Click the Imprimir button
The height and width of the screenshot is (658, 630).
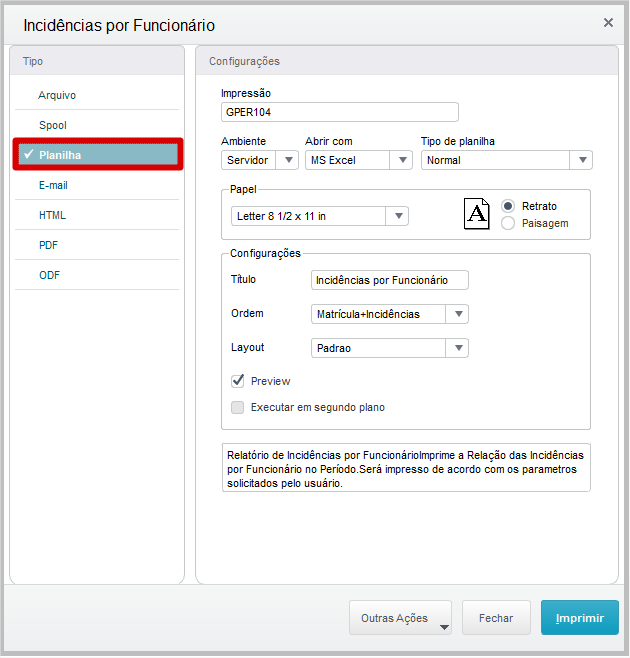coord(580,618)
